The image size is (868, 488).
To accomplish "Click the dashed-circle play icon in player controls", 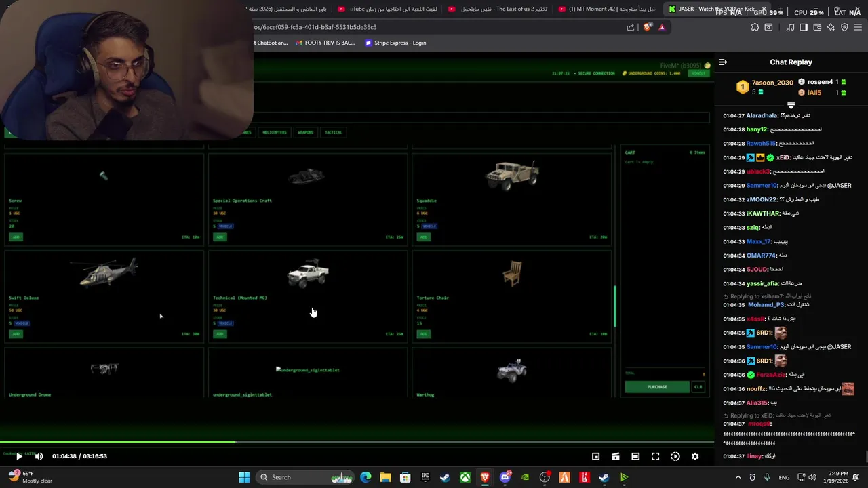I will click(675, 457).
